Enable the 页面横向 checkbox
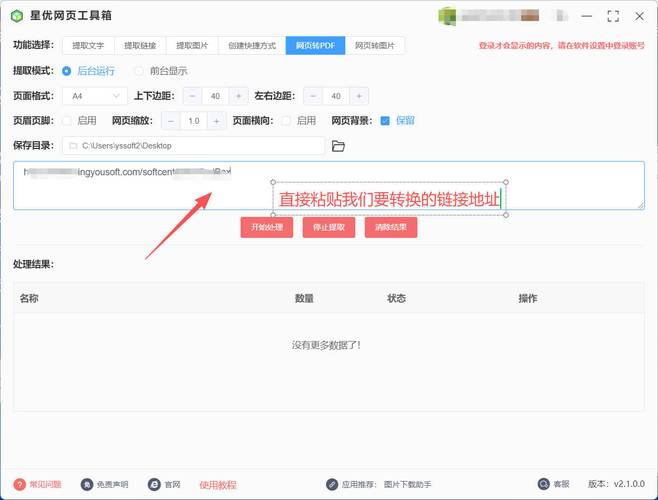Screen dimensions: 658x500 pos(286,121)
